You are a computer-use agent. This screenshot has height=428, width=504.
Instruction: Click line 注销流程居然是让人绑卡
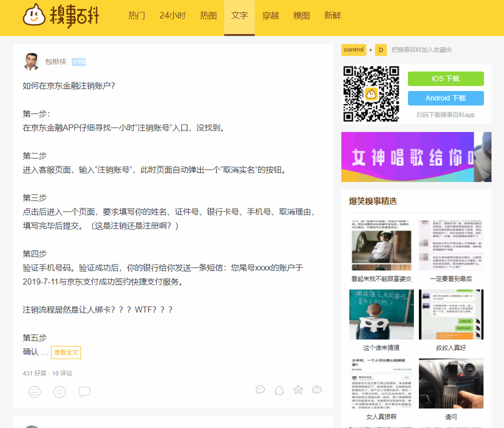(98, 309)
